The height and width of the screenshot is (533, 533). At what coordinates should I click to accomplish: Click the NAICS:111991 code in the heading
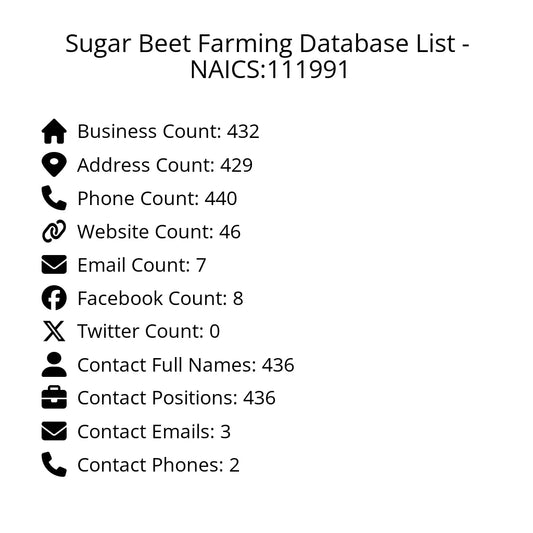(x=269, y=69)
